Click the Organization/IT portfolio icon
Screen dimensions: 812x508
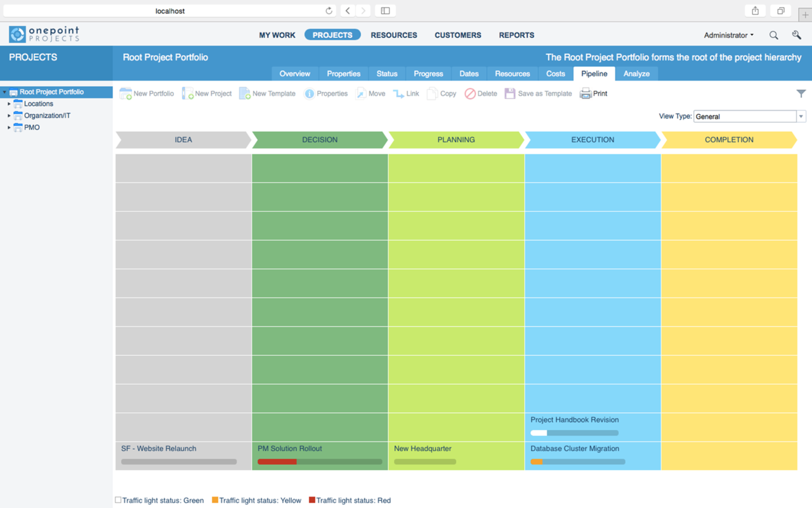tap(18, 116)
